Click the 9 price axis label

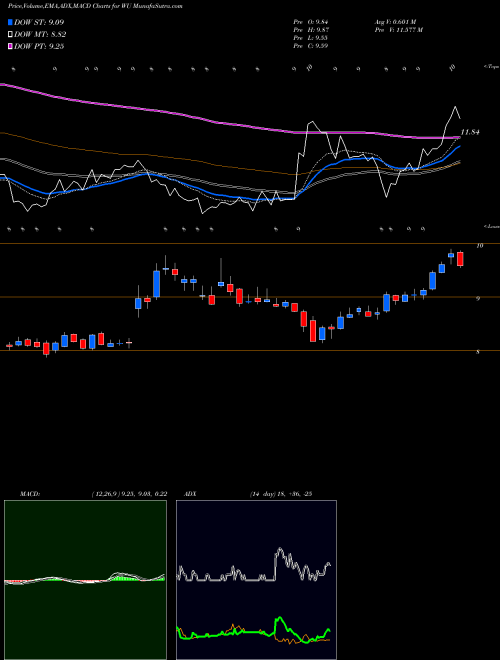coord(478,299)
